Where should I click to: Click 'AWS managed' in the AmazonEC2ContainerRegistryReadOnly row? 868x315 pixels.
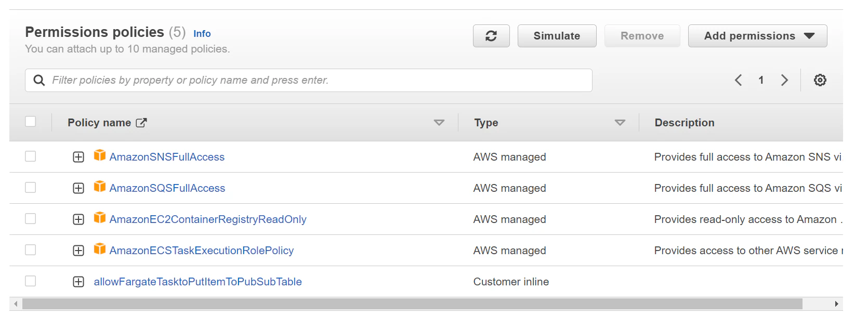(509, 219)
